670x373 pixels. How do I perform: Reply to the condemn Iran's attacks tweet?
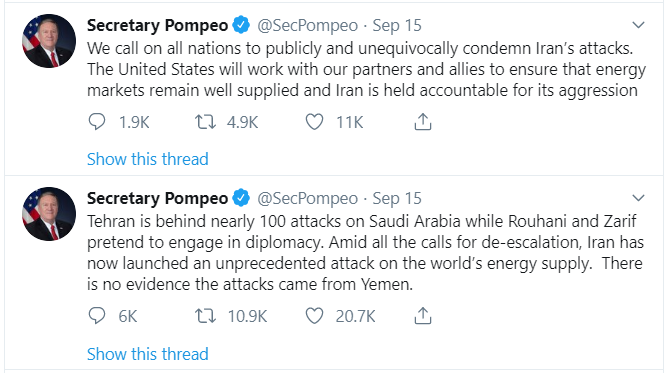[x=97, y=122]
